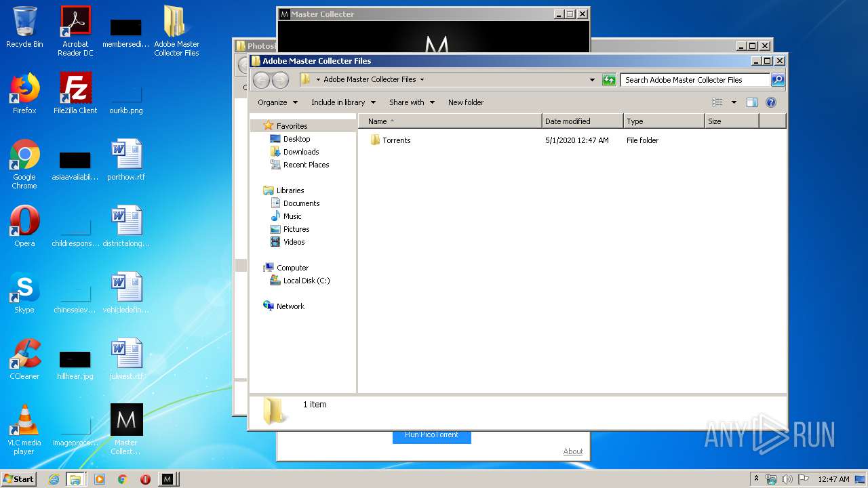The width and height of the screenshot is (868, 488).
Task: Launch VLC media player desktop shortcut
Action: click(24, 430)
